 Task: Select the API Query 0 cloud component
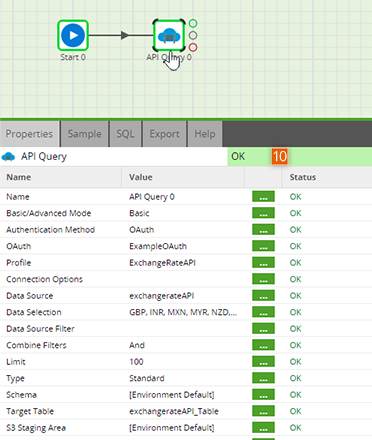pos(169,35)
